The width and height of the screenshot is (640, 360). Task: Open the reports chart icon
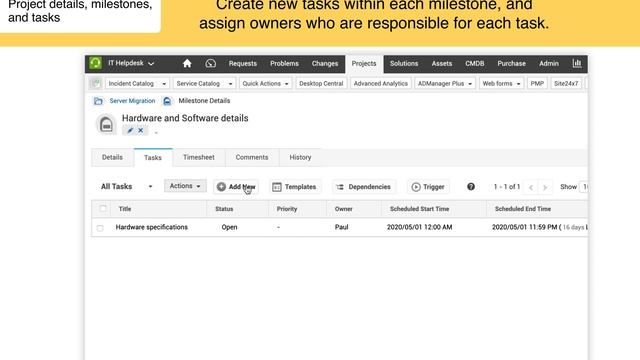[x=577, y=63]
